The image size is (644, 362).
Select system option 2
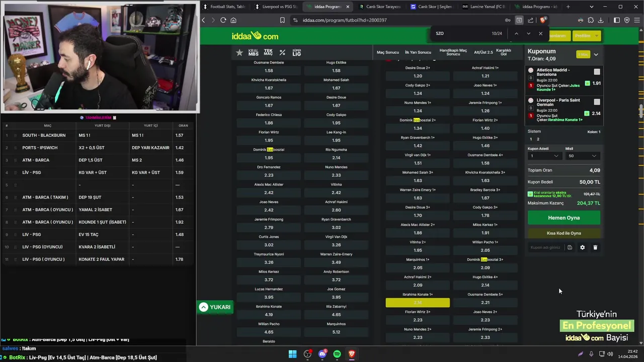(x=538, y=139)
